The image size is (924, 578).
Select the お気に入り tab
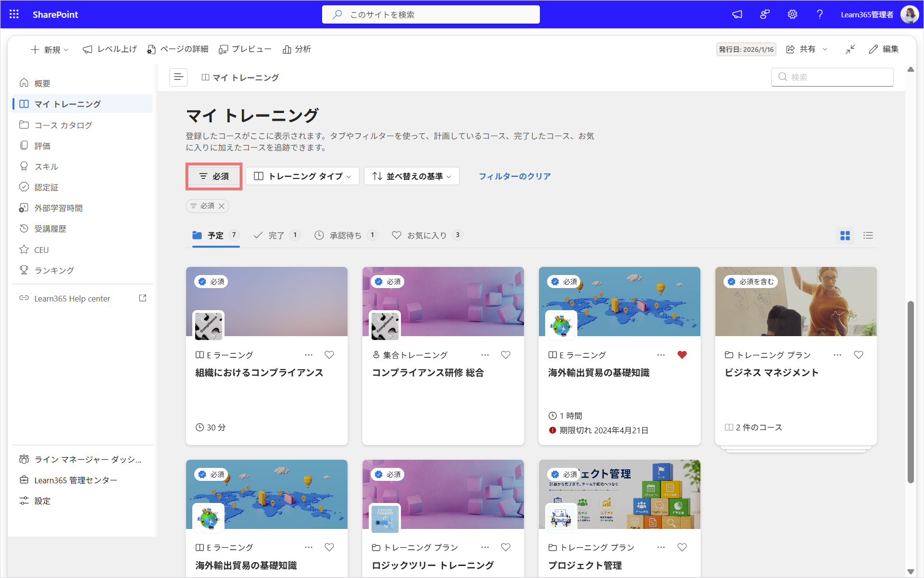(427, 236)
